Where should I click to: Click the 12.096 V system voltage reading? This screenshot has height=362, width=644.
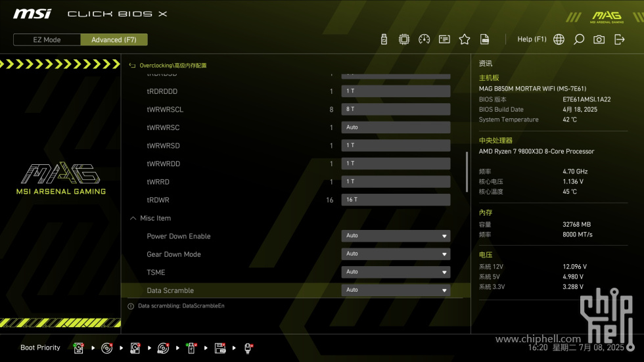574,267
